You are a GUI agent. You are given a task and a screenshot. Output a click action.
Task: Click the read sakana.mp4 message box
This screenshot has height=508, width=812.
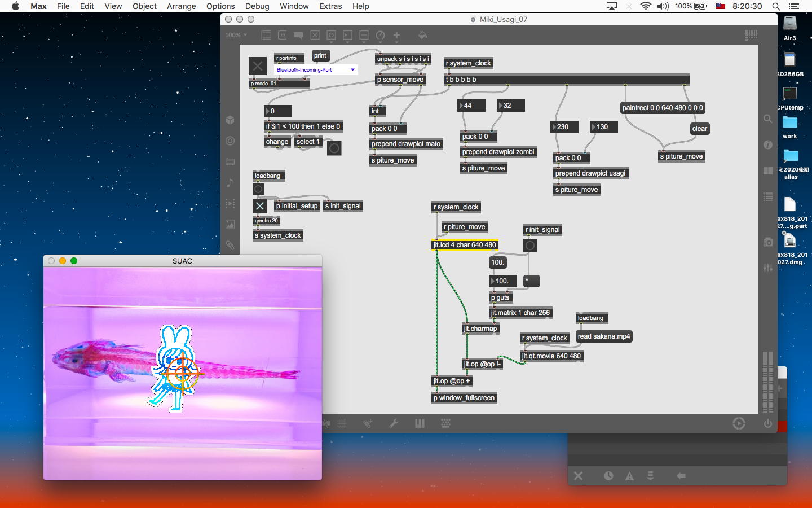pos(604,336)
